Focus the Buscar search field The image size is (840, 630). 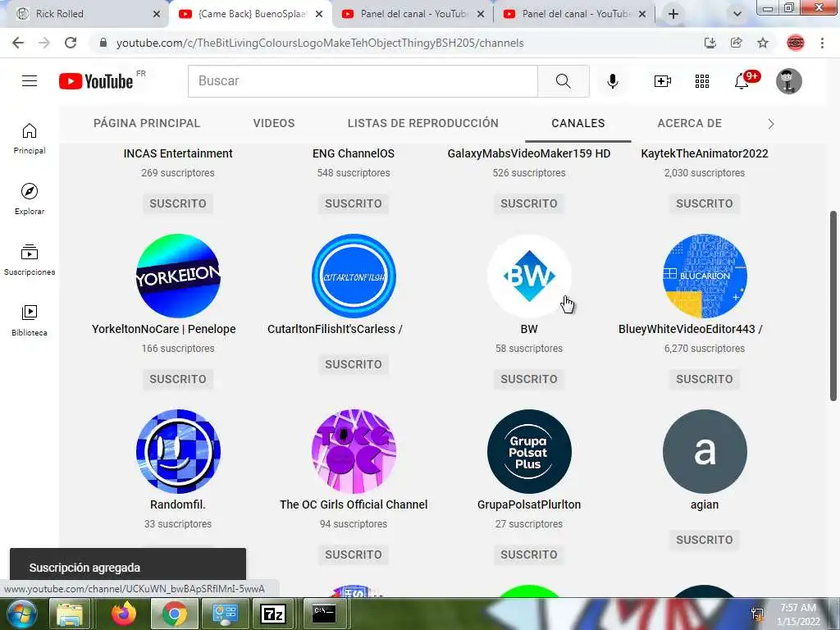pyautogui.click(x=363, y=81)
